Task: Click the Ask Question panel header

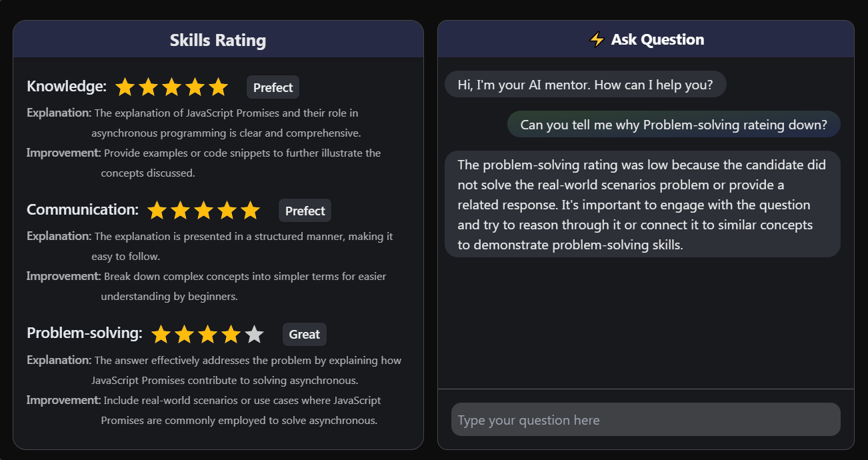Action: [646, 40]
